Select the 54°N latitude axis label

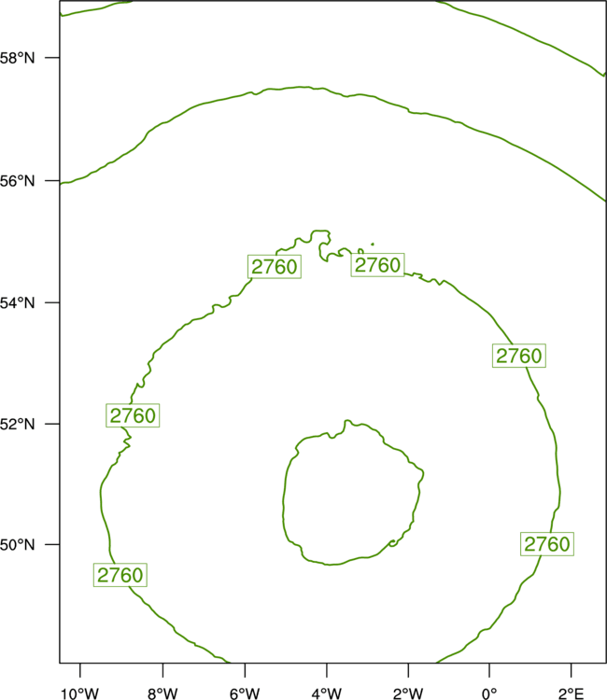coord(17,302)
